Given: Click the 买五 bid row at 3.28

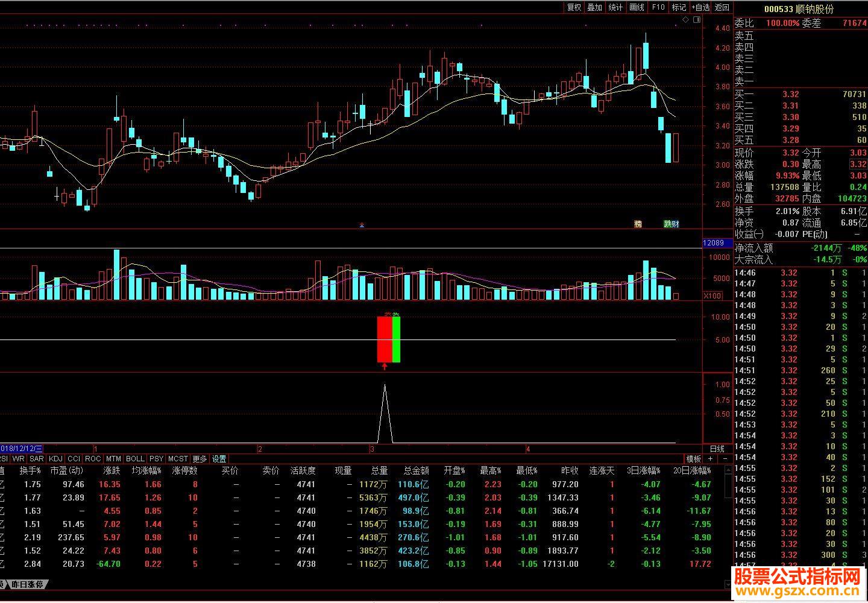Looking at the screenshot, I should [800, 140].
